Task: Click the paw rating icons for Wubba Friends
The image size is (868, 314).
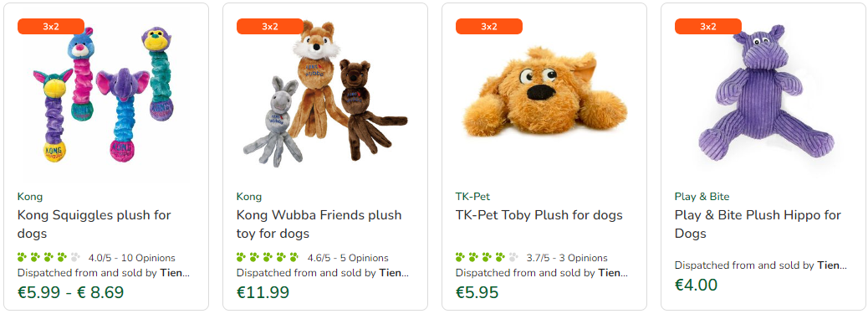Action: (268, 257)
